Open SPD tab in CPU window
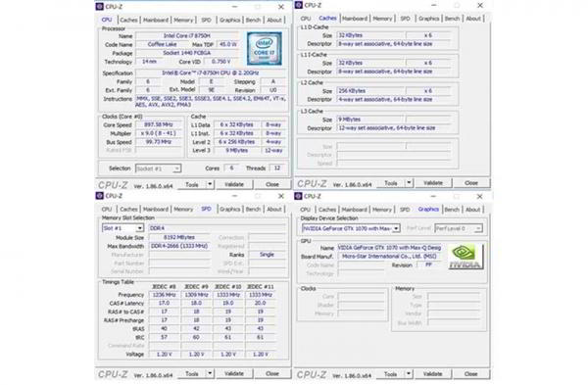The height and width of the screenshot is (385, 588). (x=206, y=20)
